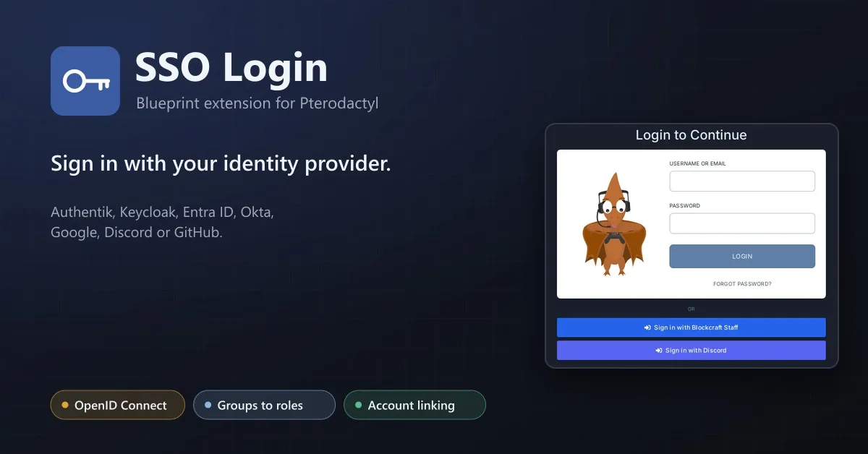Image resolution: width=868 pixels, height=454 pixels.
Task: Click the PASSWORD field label
Action: pos(684,206)
